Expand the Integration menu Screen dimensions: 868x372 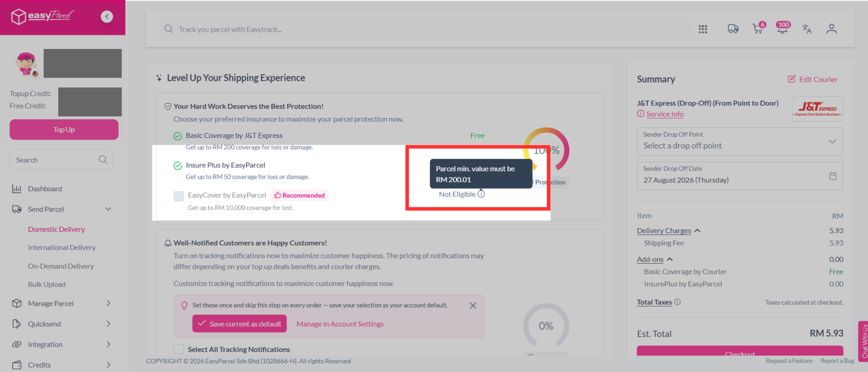click(108, 344)
